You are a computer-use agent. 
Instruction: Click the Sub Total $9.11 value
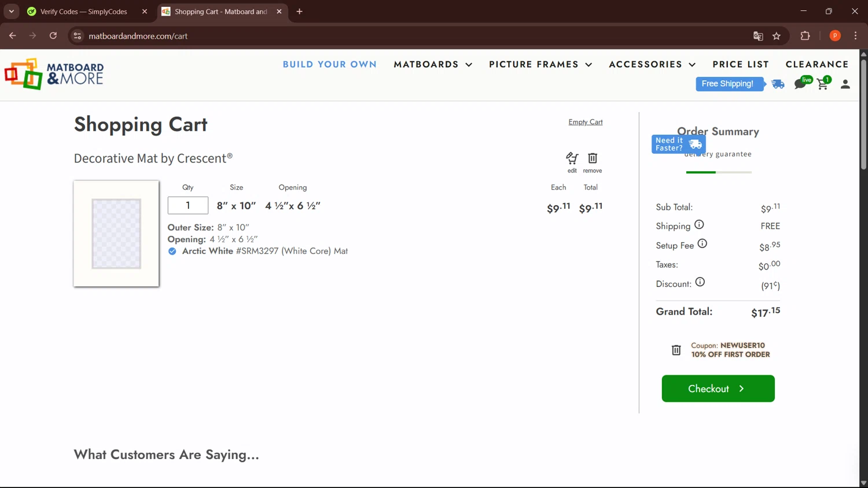click(x=770, y=208)
